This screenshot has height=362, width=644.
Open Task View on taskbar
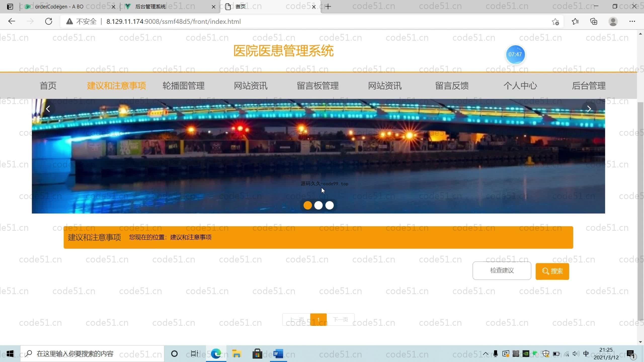pos(194,354)
